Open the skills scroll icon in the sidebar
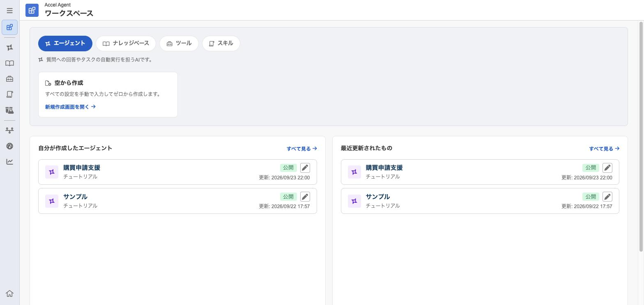 click(9, 94)
